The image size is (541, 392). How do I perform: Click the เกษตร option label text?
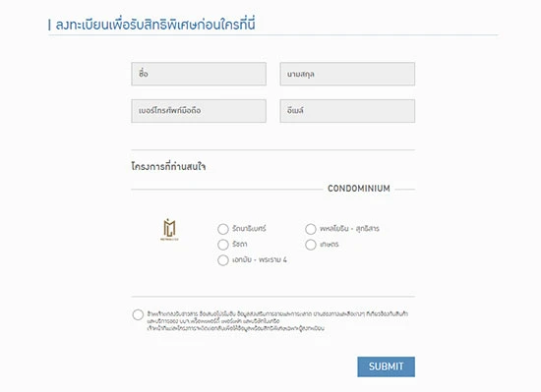[330, 245]
